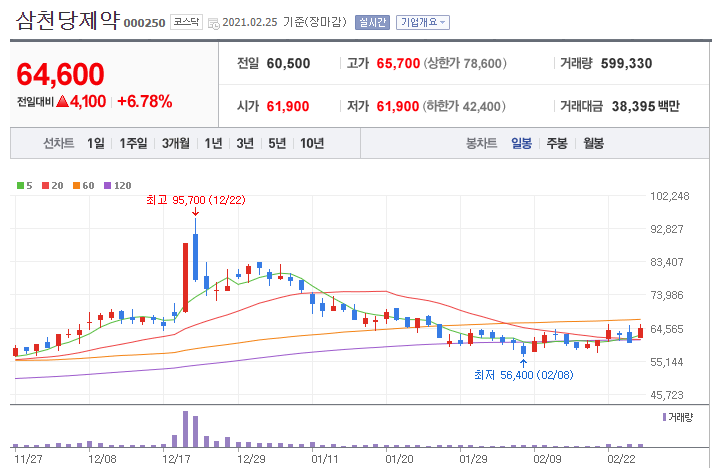
Task: Click the 83,407 price axis label
Action: tap(667, 262)
